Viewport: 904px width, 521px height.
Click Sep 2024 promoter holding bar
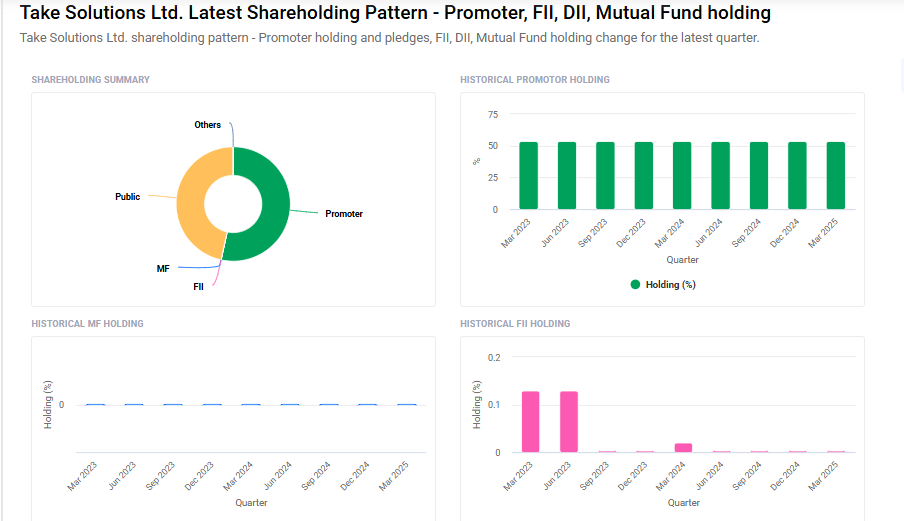tap(759, 176)
